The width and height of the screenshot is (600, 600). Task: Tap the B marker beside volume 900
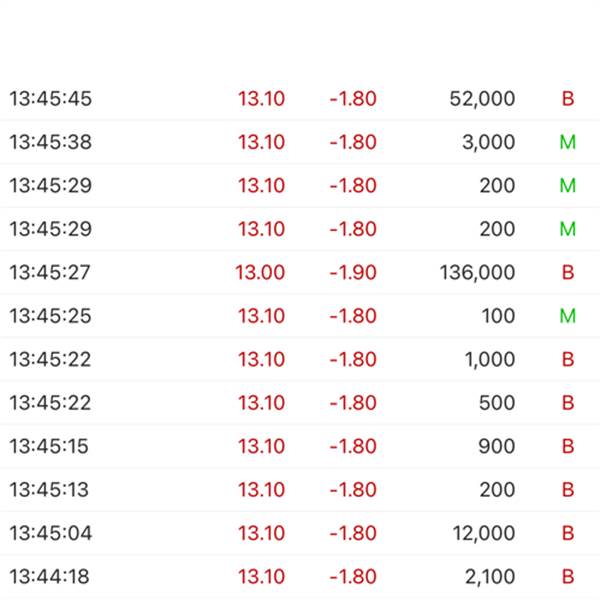pos(568,447)
